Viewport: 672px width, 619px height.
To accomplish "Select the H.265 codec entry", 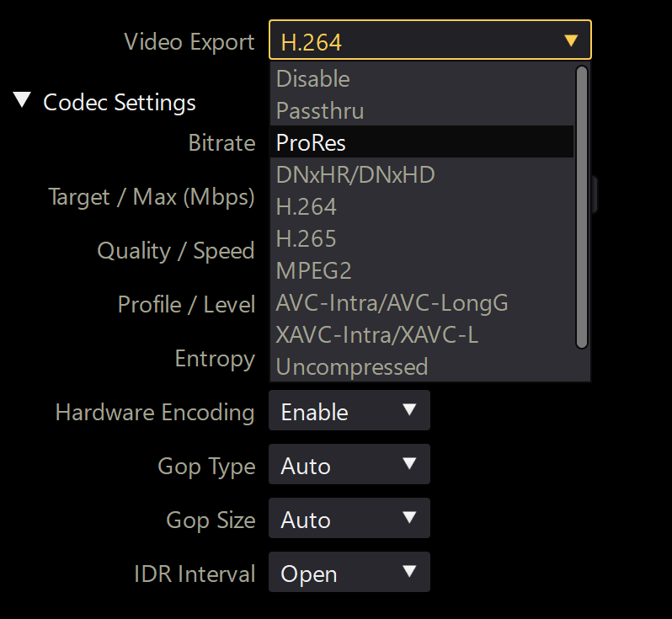I will coord(422,238).
